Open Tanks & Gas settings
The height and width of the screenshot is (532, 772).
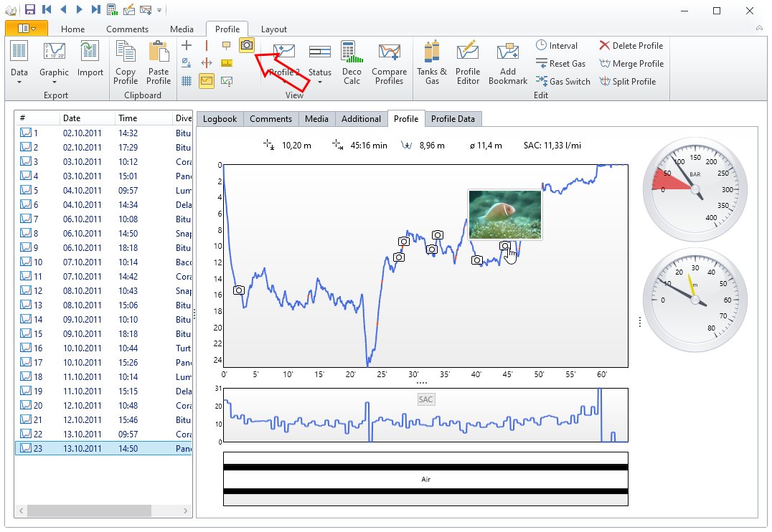pos(431,63)
